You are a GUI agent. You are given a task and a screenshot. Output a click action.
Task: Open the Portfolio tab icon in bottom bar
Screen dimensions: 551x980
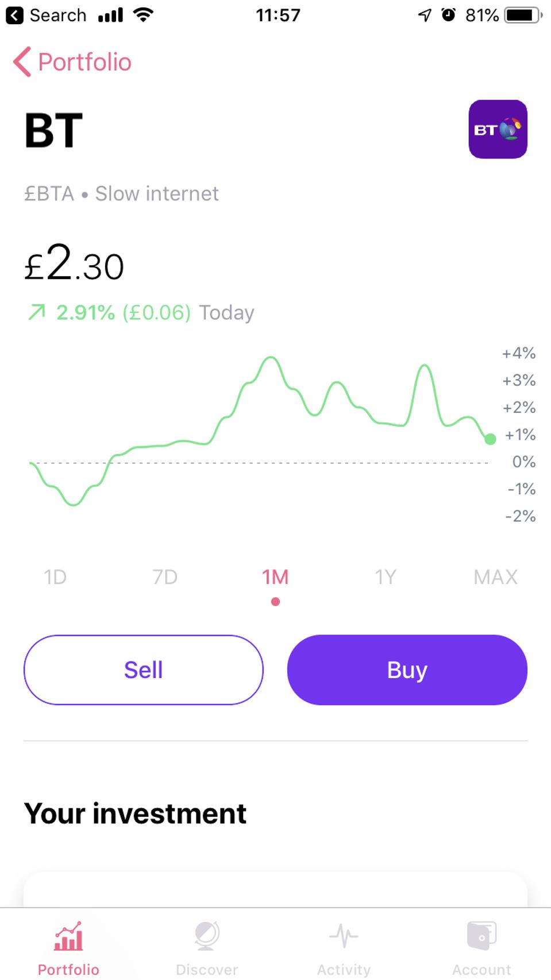(68, 936)
